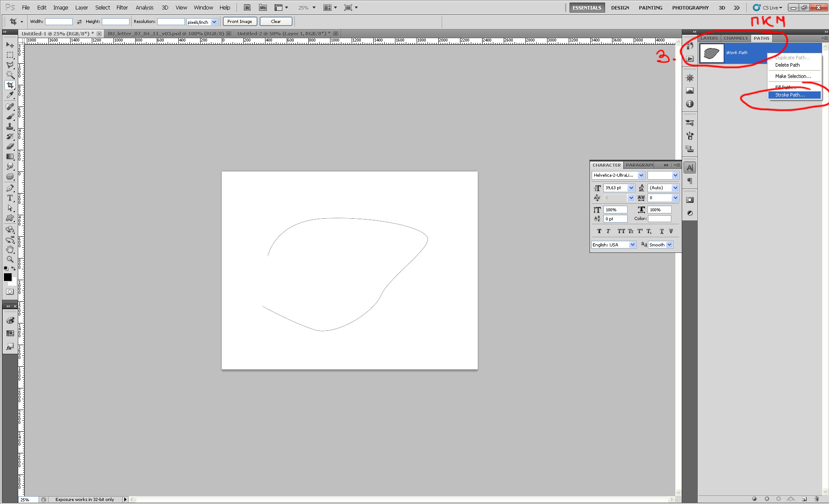Image resolution: width=829 pixels, height=504 pixels.
Task: Launch Bridge from the Br icon
Action: click(247, 7)
